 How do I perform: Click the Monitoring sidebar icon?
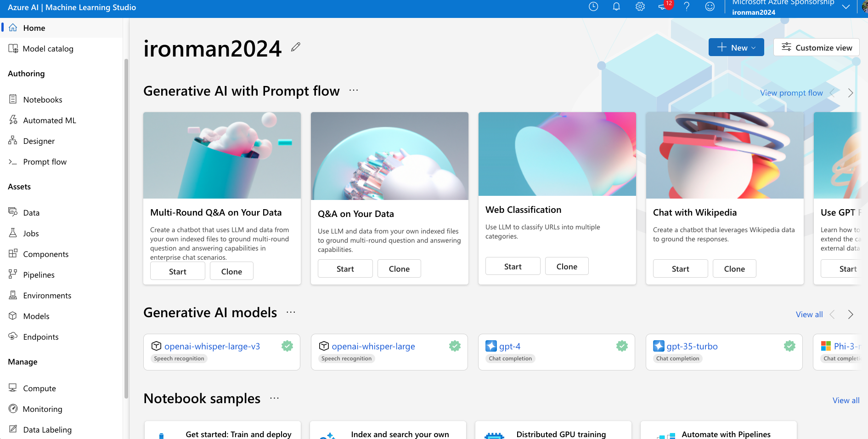pyautogui.click(x=13, y=409)
